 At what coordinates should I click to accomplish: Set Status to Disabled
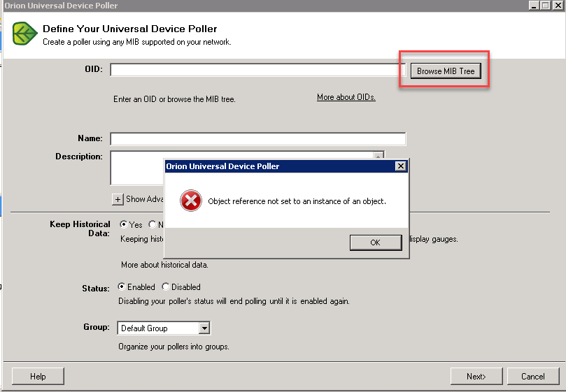point(166,286)
